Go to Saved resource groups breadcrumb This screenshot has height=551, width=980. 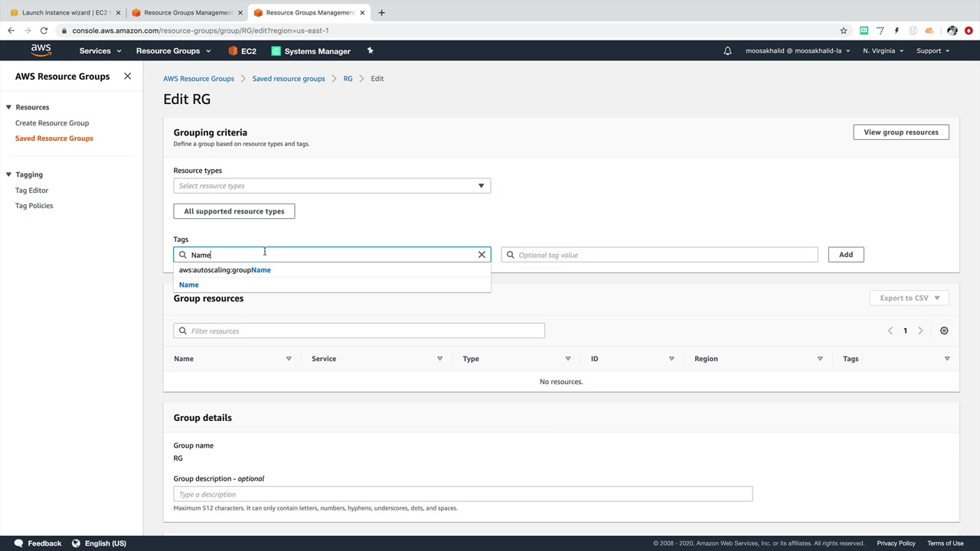[289, 79]
